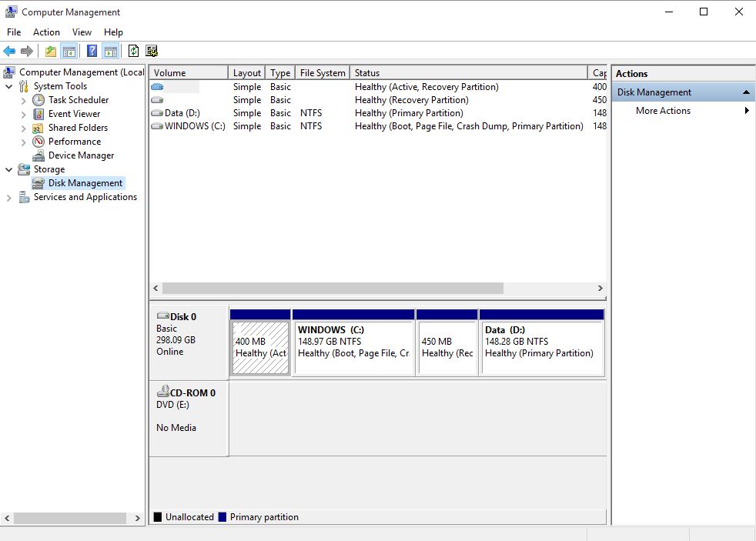Open the More Actions submenu arrow
The image size is (756, 541).
tap(747, 110)
